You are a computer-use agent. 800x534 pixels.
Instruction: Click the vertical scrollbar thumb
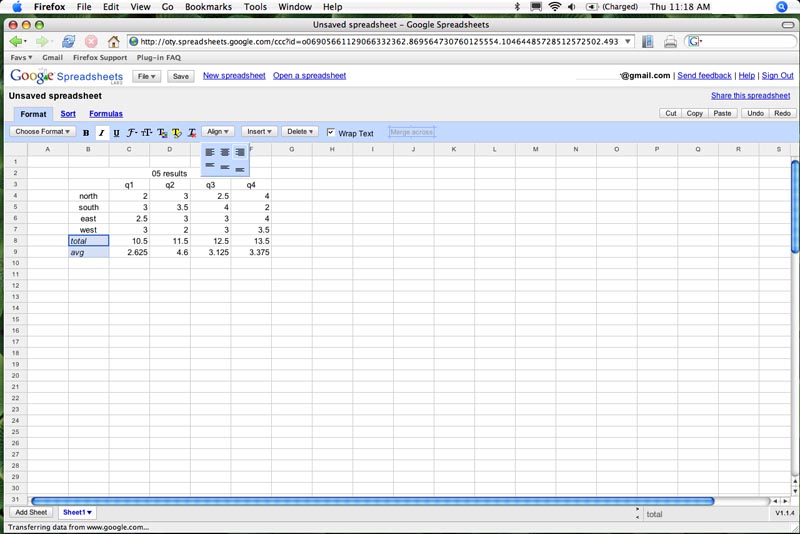point(795,206)
